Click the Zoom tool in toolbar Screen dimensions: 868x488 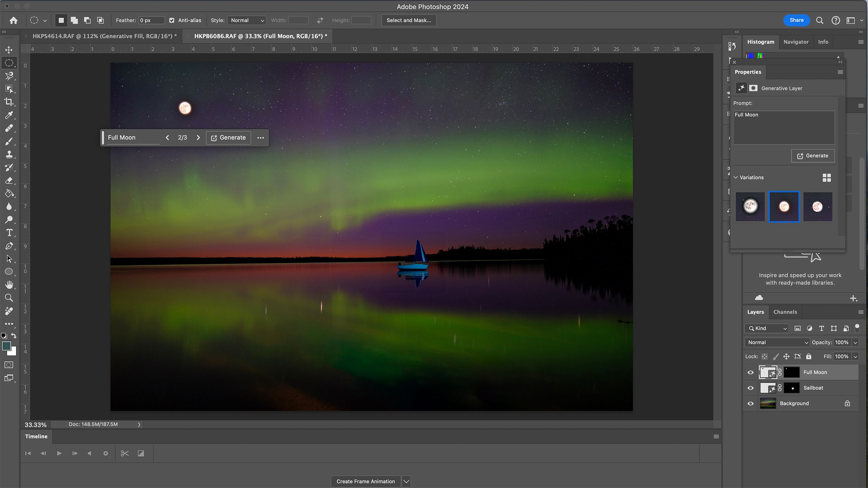click(9, 297)
